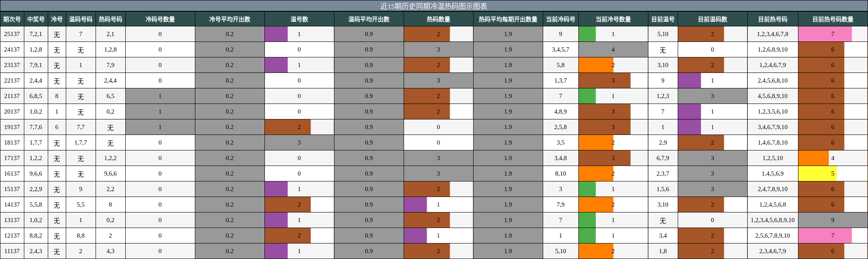Click hot numbers 1,4,5,6,9 in row 16137
The height and width of the screenshot is (259, 868).
[772, 174]
